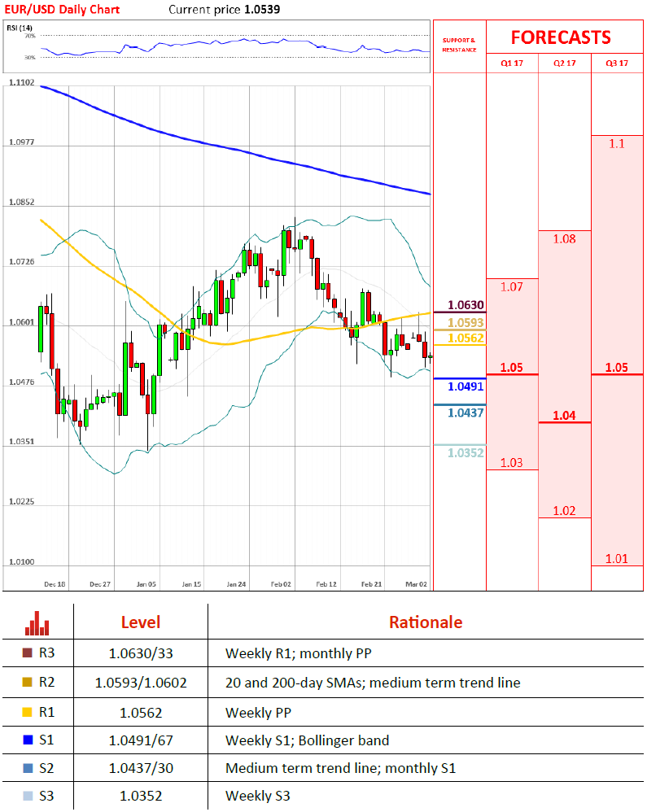Click the Rationale column header
Screen dimensions: 647x812
pyautogui.click(x=426, y=622)
